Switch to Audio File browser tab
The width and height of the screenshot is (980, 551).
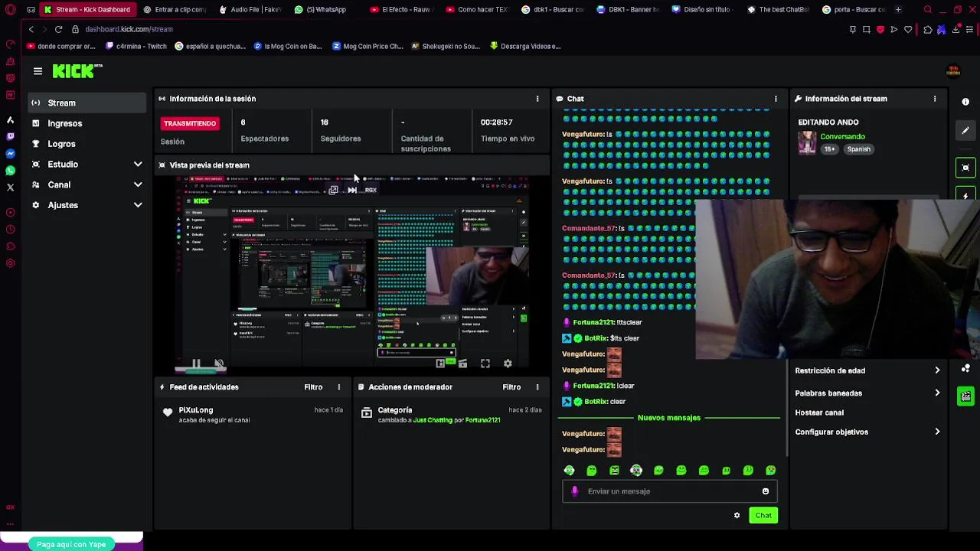pyautogui.click(x=250, y=9)
